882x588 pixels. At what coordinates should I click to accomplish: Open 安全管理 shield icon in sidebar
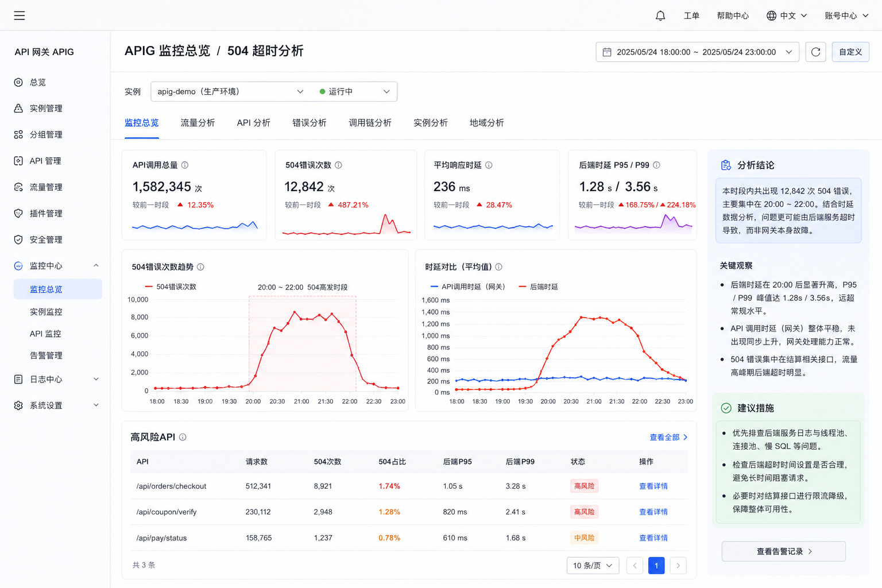tap(18, 239)
